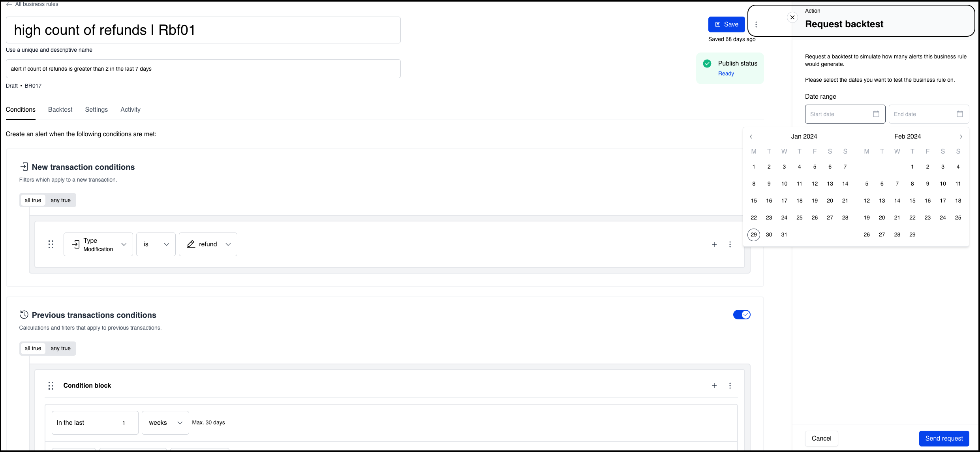
Task: Select 'any true' for previous transactions conditions
Action: point(60,349)
